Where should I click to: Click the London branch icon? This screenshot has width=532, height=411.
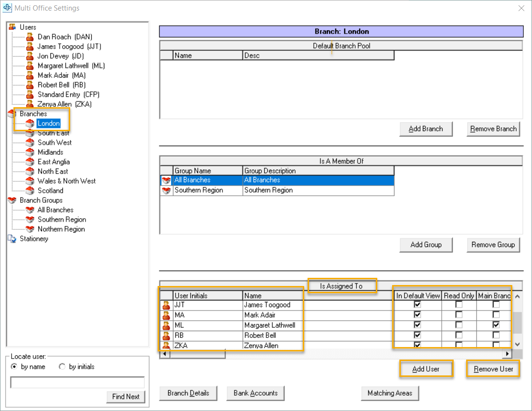(30, 123)
